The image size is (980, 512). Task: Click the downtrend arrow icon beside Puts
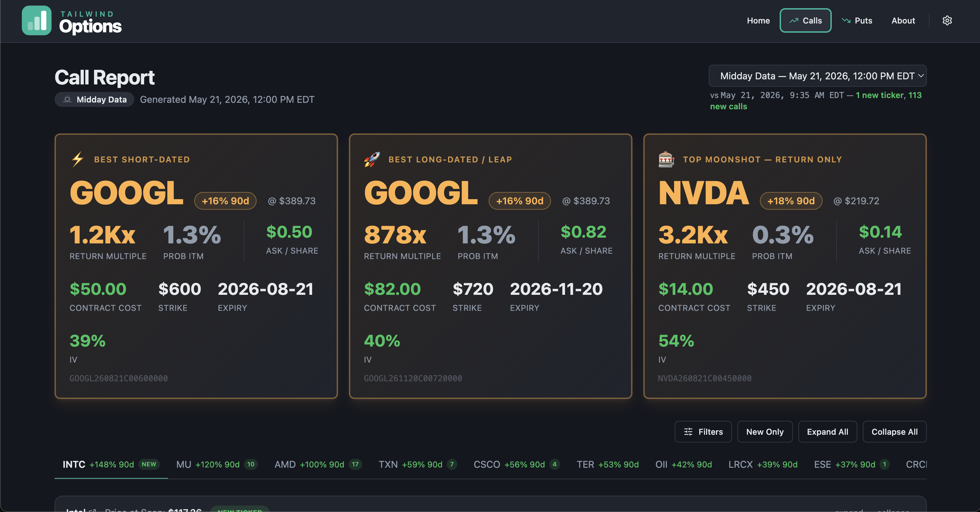coord(846,20)
